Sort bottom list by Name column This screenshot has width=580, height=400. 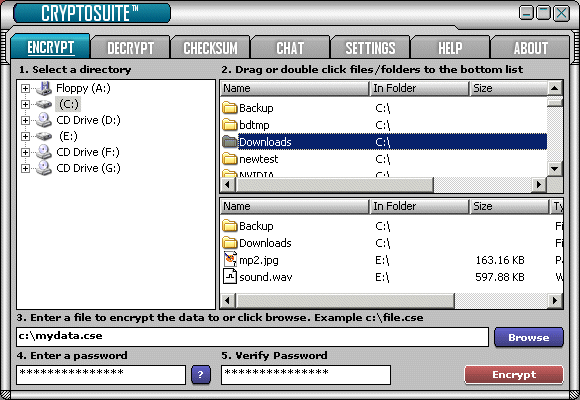tap(295, 206)
